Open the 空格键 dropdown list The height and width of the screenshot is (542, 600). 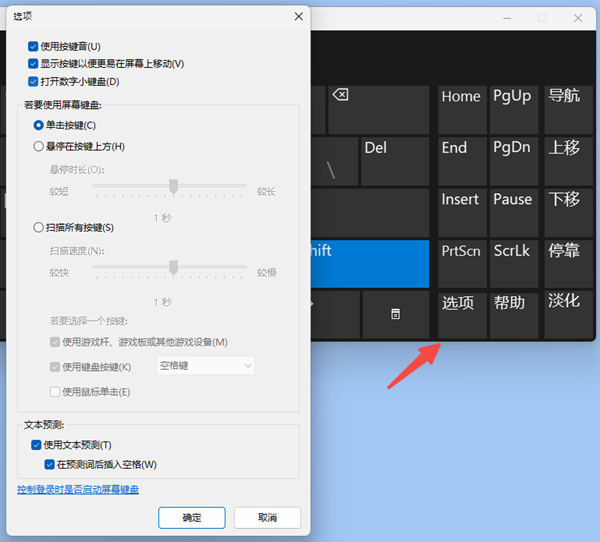tap(206, 366)
